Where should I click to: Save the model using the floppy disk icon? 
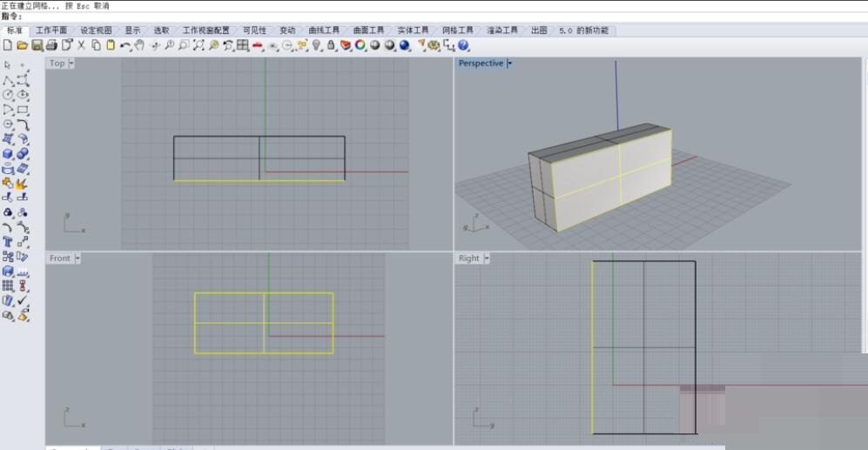tap(37, 45)
